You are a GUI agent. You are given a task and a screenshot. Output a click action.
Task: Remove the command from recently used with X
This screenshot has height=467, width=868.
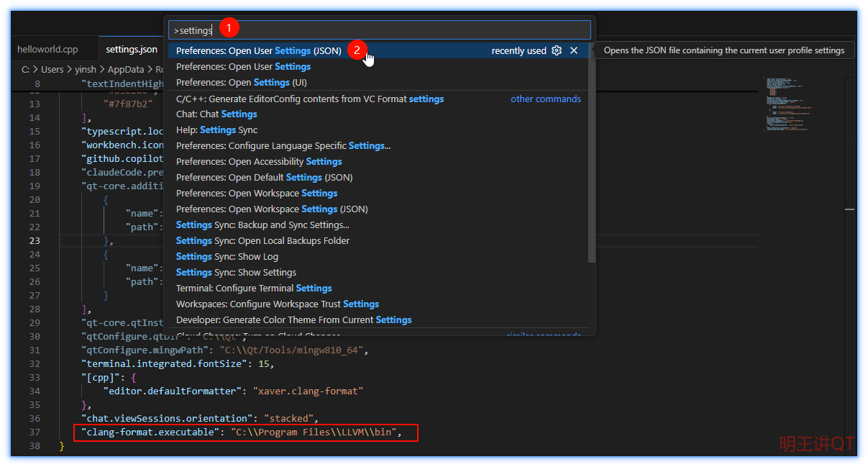574,50
